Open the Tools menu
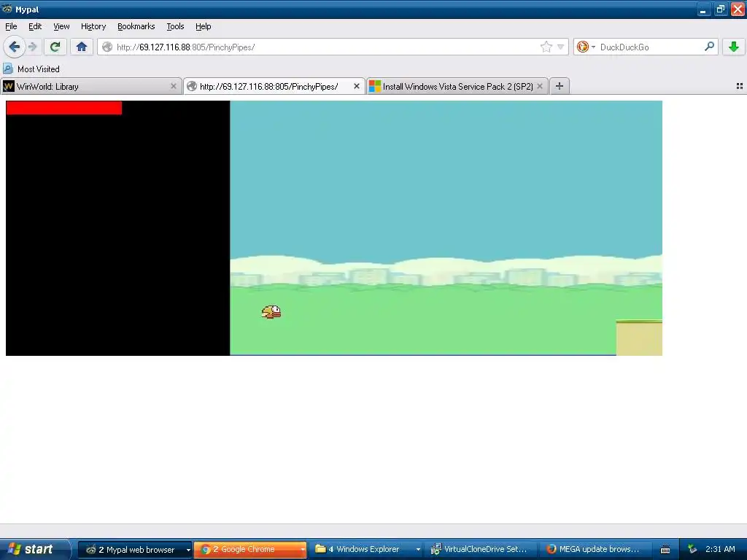747x560 pixels. tap(175, 26)
